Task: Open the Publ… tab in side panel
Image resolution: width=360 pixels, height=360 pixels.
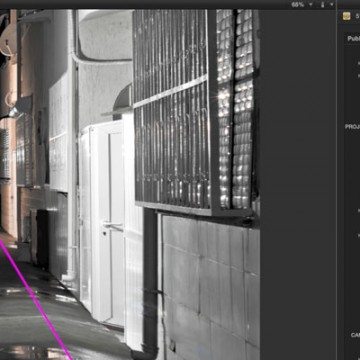Action: (x=353, y=39)
